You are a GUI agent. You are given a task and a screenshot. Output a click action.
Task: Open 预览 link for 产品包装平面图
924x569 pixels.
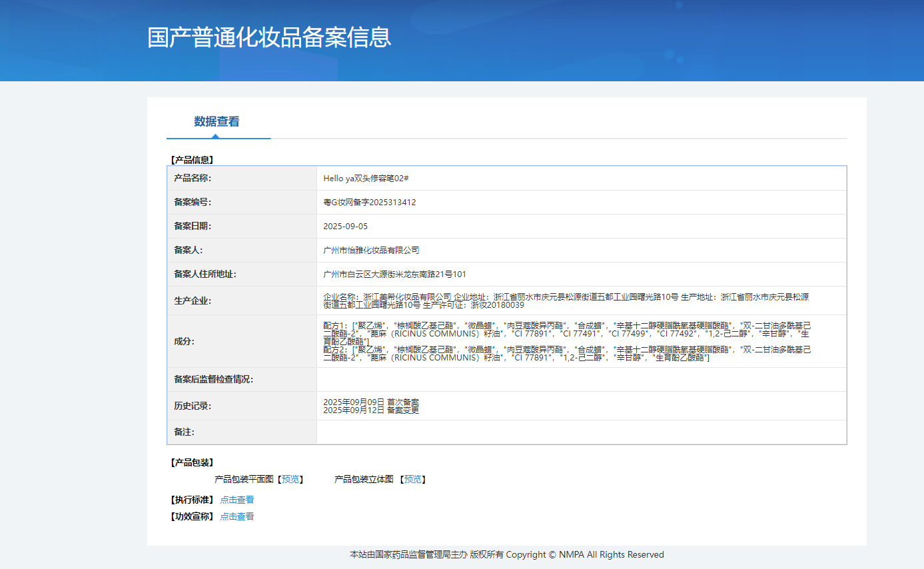(290, 479)
